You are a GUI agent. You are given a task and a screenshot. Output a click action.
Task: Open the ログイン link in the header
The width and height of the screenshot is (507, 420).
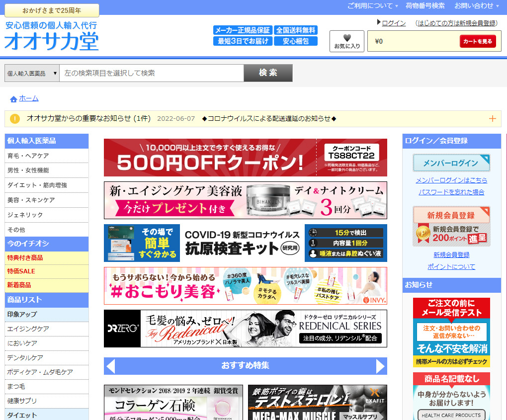(x=394, y=23)
